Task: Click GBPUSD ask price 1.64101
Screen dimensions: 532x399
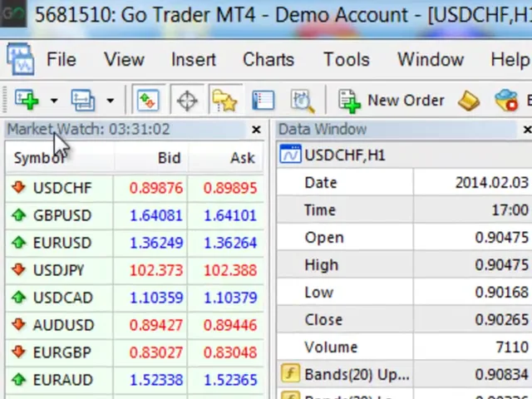Action: click(x=230, y=216)
